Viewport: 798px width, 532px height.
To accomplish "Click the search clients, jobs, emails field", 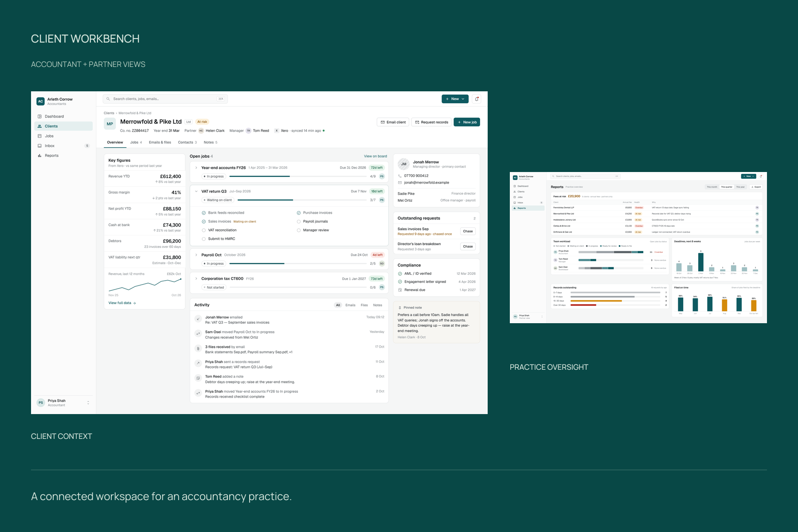I will 165,99.
